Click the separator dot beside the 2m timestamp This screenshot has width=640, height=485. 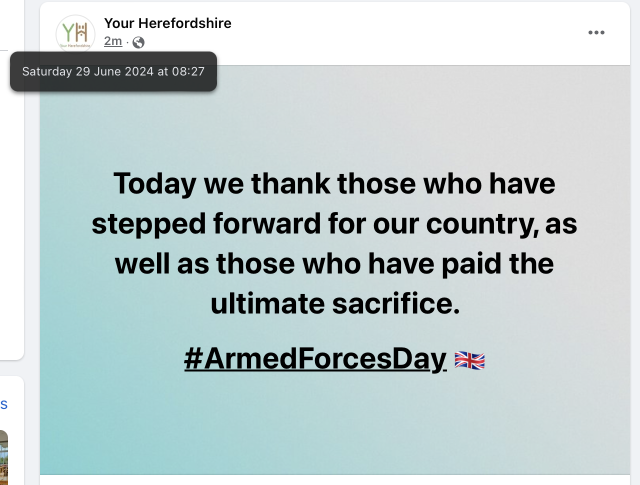127,42
